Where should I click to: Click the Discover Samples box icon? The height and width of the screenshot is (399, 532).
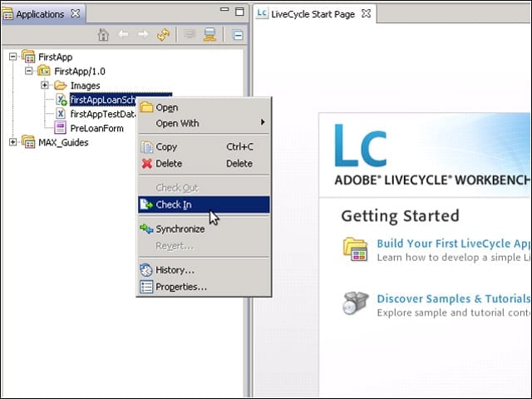(x=355, y=303)
